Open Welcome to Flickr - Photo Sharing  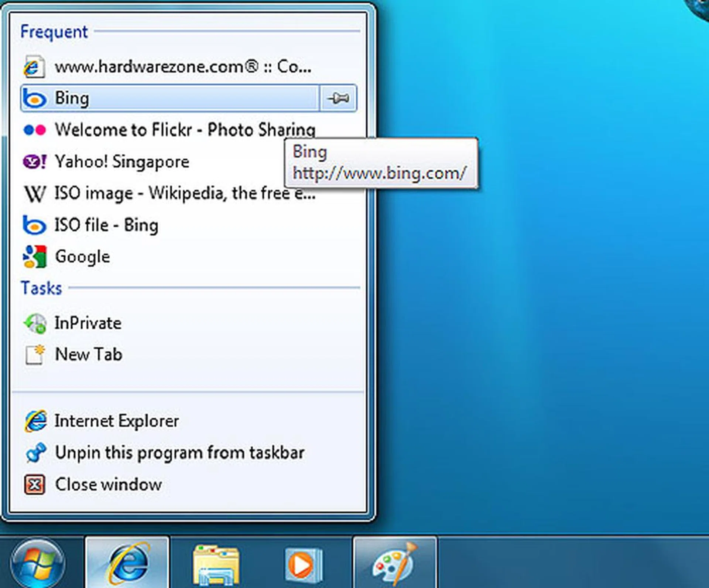coord(185,130)
